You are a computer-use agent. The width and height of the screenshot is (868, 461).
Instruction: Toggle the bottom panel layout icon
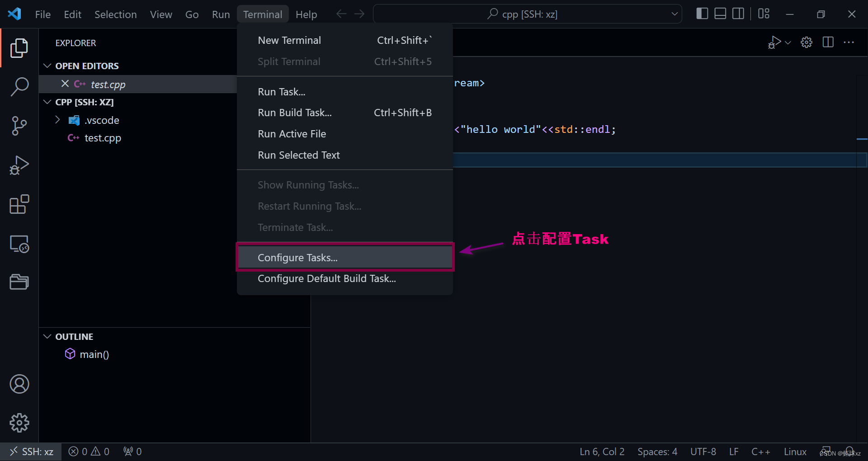click(720, 14)
